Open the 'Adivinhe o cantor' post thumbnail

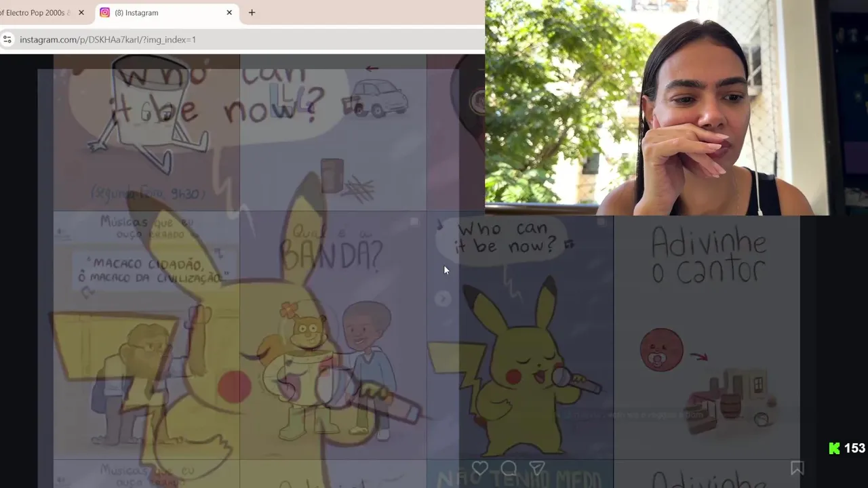[707, 335]
